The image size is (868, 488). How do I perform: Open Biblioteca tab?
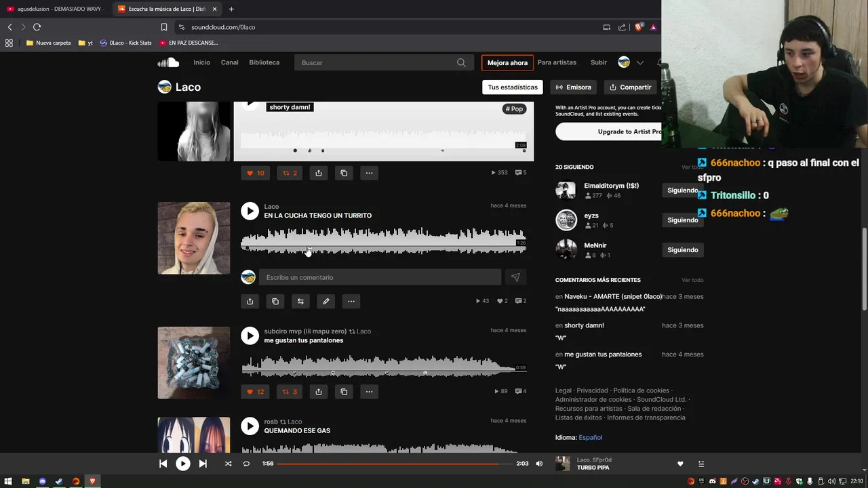pos(264,62)
